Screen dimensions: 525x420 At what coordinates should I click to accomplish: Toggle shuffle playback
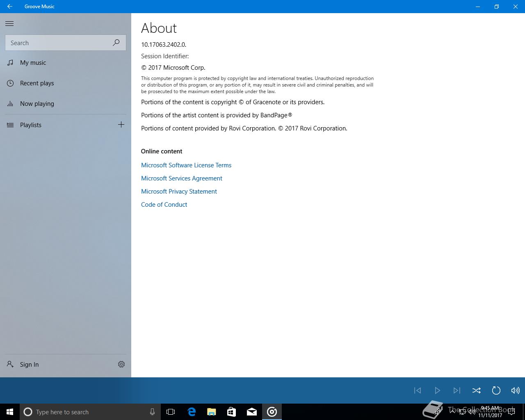(x=476, y=390)
